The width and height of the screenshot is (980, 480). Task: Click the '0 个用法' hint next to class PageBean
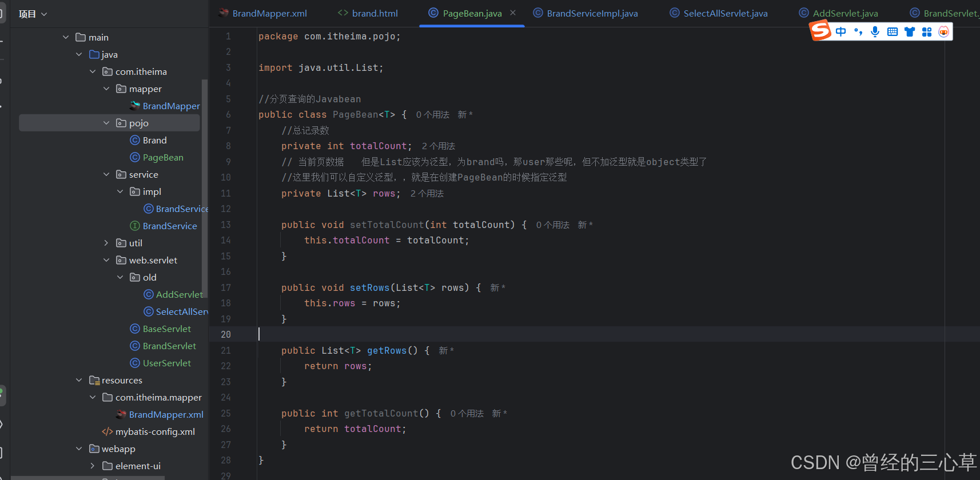tap(432, 115)
